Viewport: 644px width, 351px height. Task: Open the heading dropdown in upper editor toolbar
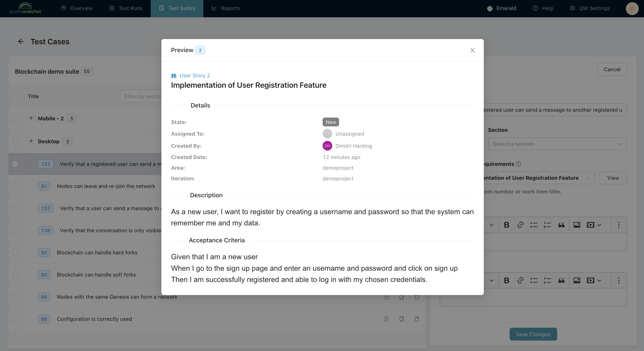click(491, 225)
